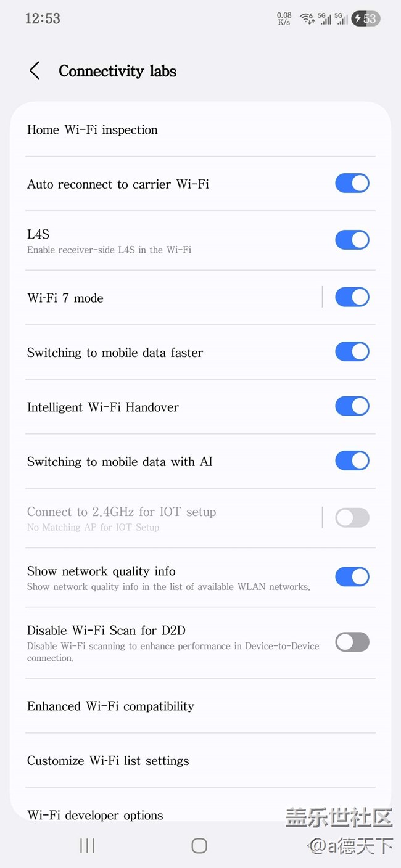Tap the recent apps navigation button
The width and height of the screenshot is (401, 868).
(87, 846)
